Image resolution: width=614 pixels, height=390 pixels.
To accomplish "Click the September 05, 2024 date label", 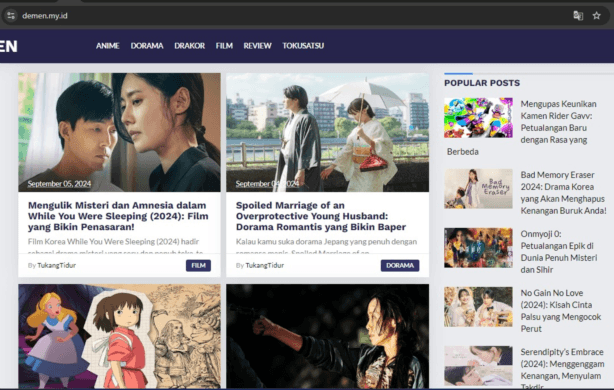I will (x=59, y=184).
